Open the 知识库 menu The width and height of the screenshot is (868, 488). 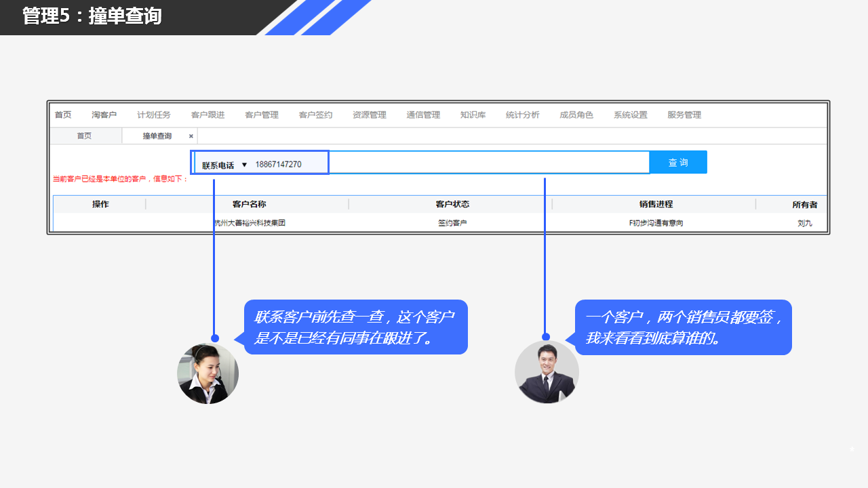coord(473,115)
